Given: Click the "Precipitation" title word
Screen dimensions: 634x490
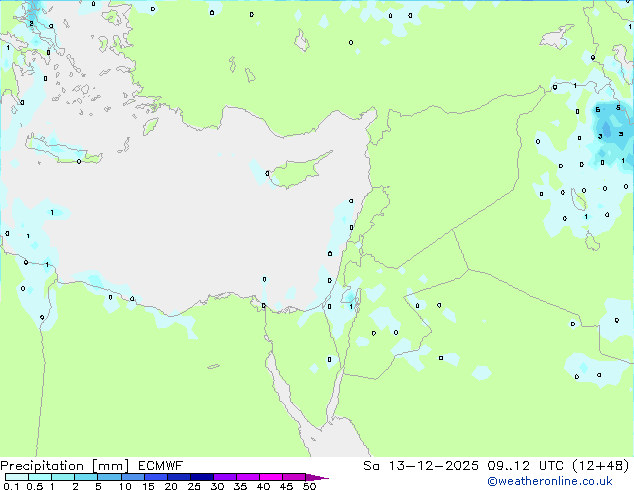Looking at the screenshot, I should pyautogui.click(x=42, y=466).
